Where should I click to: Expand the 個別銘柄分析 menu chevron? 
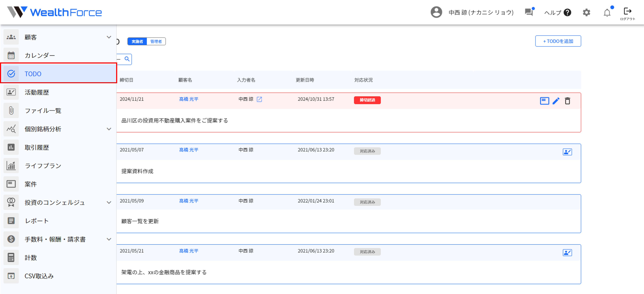pos(109,129)
